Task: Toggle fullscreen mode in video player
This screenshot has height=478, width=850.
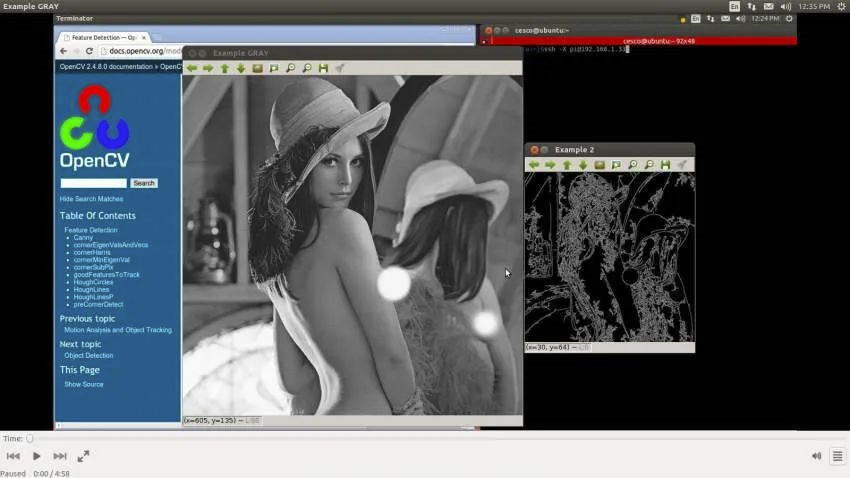Action: pos(83,456)
